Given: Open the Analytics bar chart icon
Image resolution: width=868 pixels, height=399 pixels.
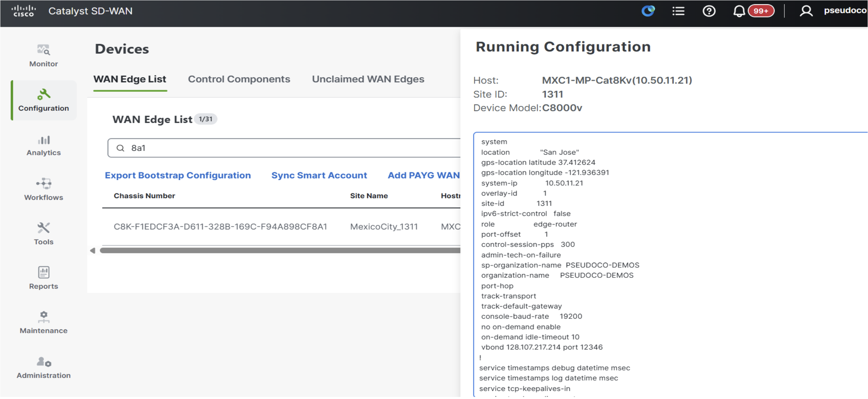Looking at the screenshot, I should tap(44, 140).
